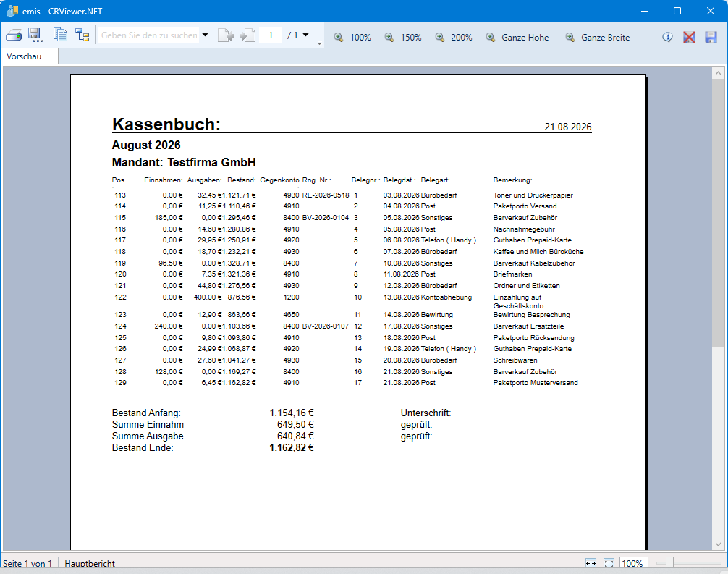The image size is (728, 574).
Task: Click remark 'Briefmarken' in row 120
Action: pyautogui.click(x=512, y=274)
